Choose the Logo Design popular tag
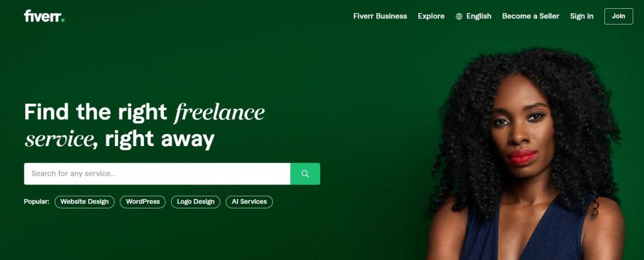644x260 pixels. coord(196,202)
